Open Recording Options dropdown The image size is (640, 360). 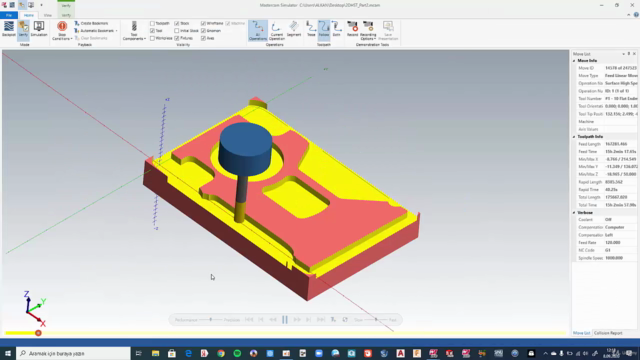pos(368,31)
